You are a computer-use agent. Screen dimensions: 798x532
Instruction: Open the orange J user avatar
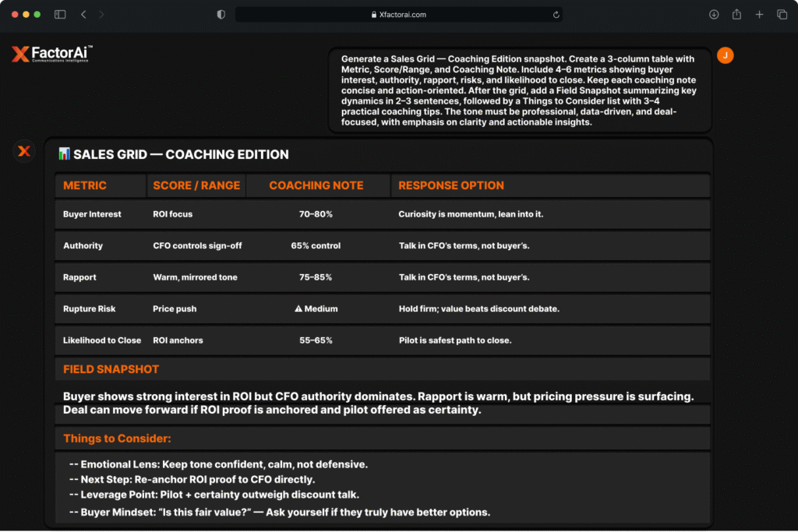725,55
